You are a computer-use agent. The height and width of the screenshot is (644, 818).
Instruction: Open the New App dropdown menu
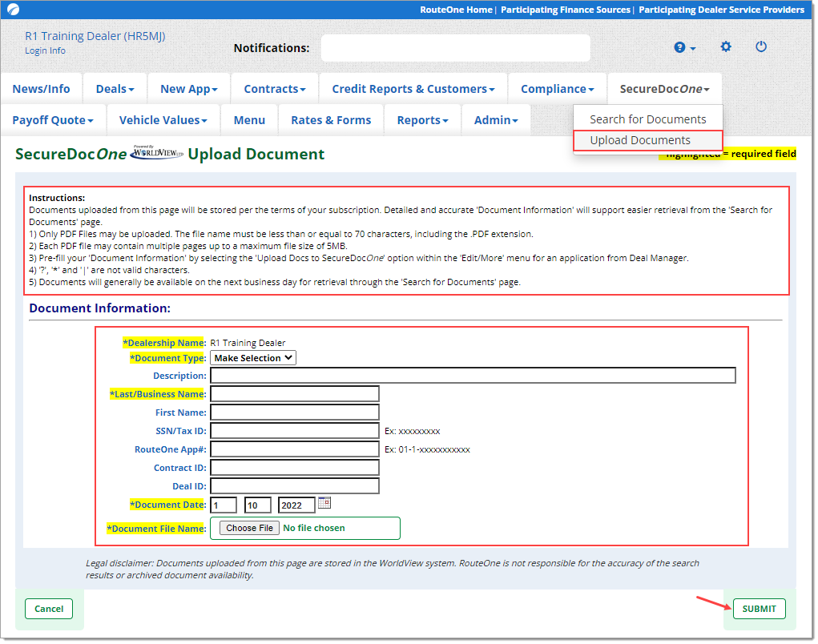coord(189,89)
